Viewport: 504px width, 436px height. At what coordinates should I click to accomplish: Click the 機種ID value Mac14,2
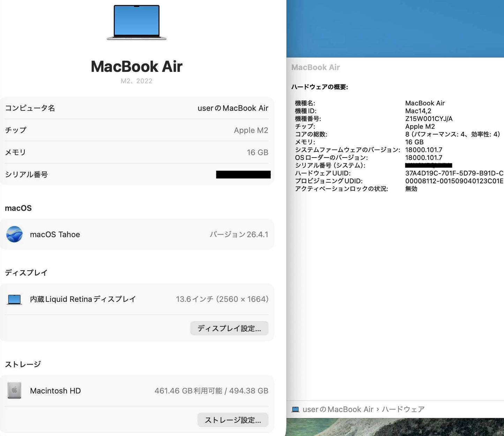[418, 111]
